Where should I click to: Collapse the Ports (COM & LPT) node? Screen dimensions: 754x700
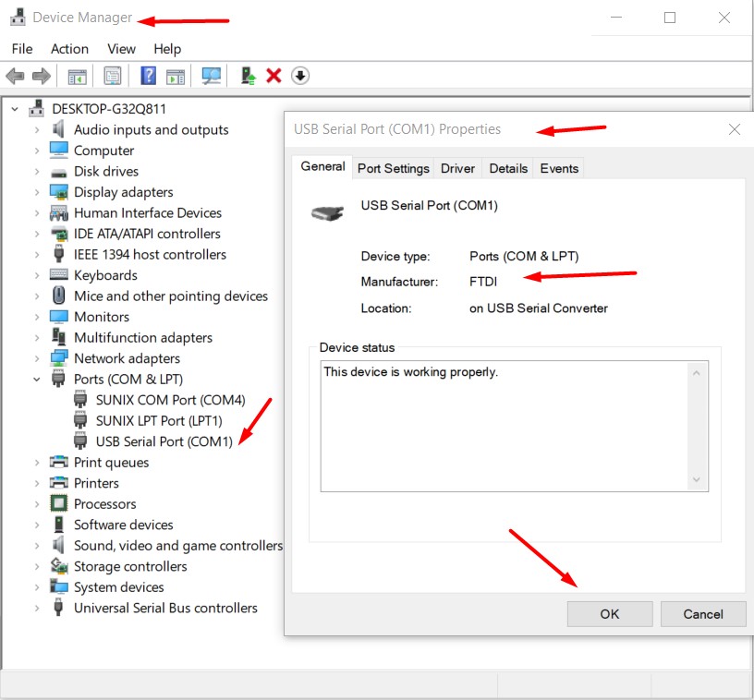[x=37, y=380]
